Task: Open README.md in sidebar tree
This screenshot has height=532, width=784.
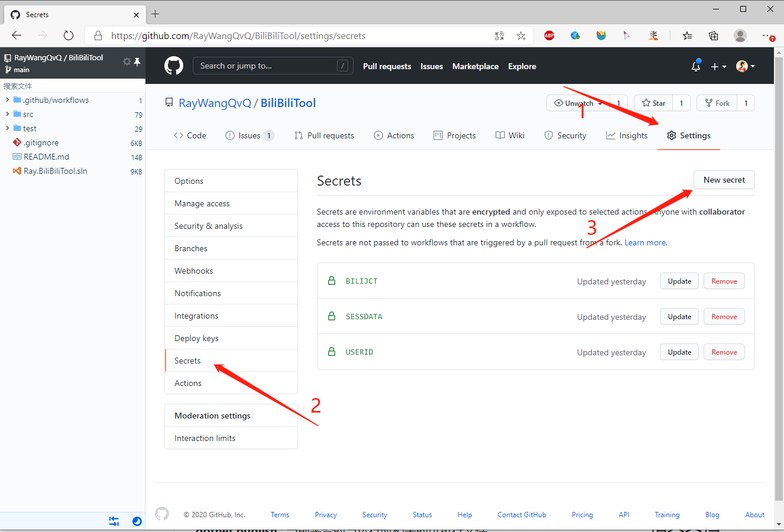Action: (x=46, y=157)
